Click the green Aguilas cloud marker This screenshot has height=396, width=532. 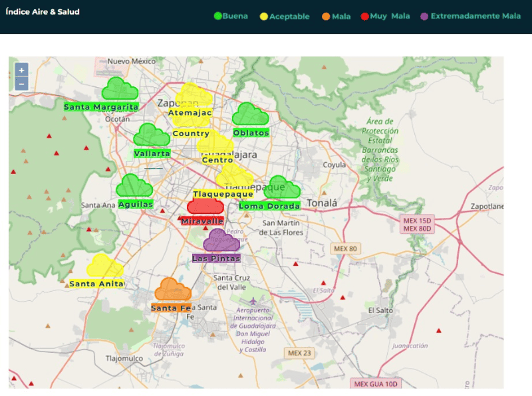point(134,187)
